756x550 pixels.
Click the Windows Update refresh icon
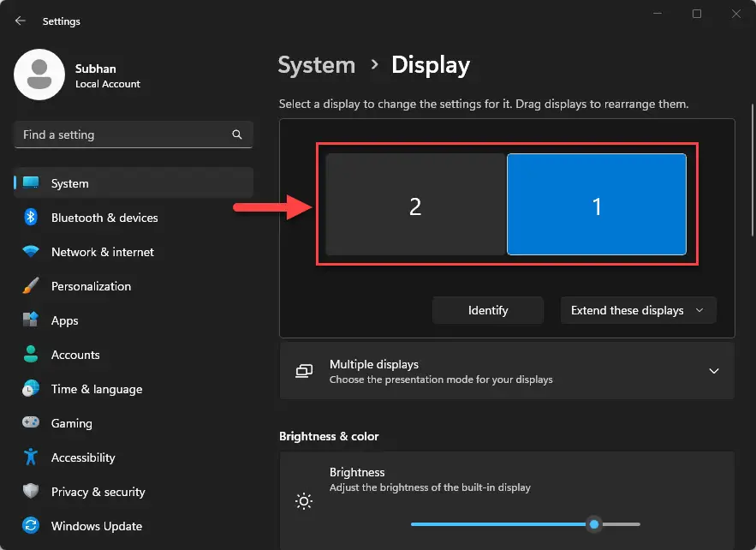(x=31, y=525)
